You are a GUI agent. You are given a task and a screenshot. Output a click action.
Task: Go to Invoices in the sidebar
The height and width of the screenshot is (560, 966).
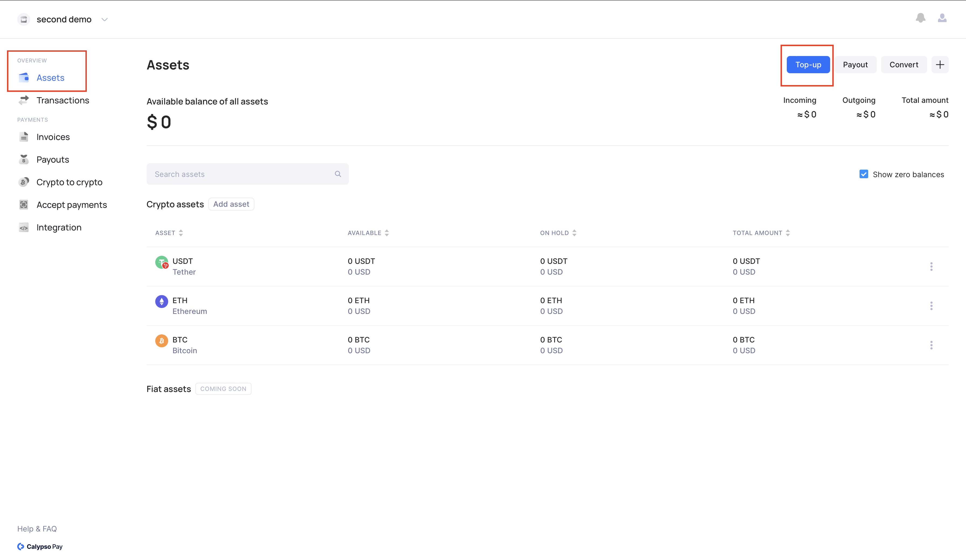(53, 137)
